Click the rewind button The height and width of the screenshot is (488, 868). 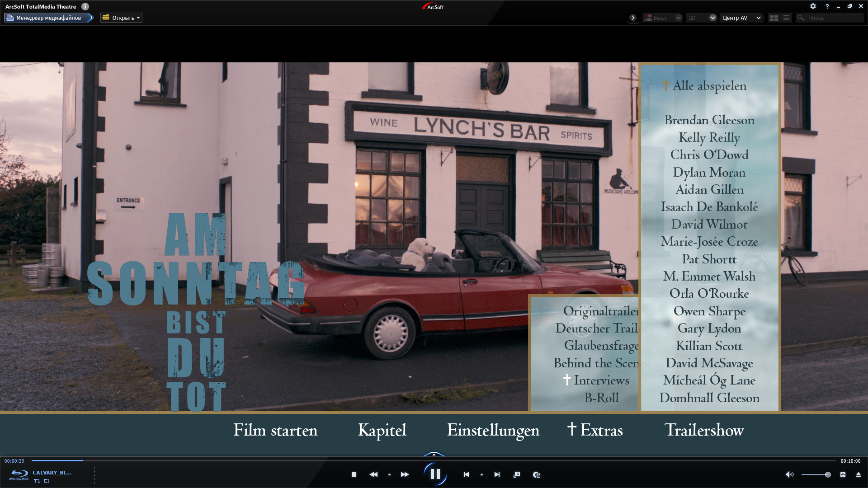point(373,474)
